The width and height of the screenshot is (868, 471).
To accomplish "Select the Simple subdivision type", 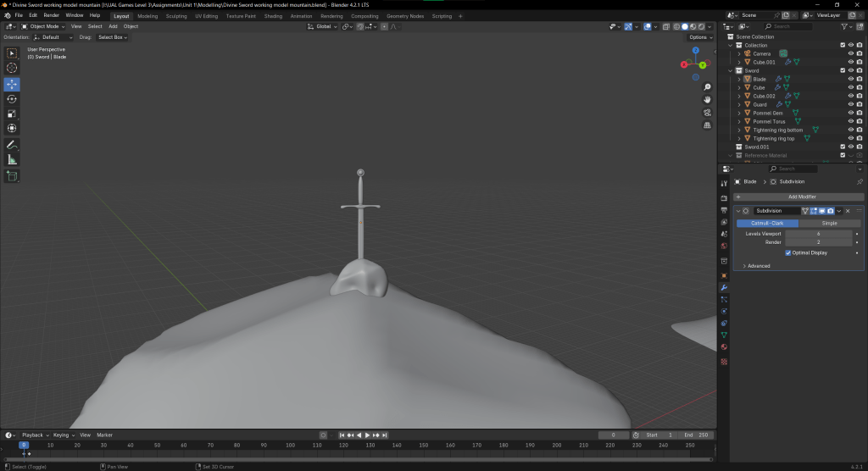I will coord(829,223).
